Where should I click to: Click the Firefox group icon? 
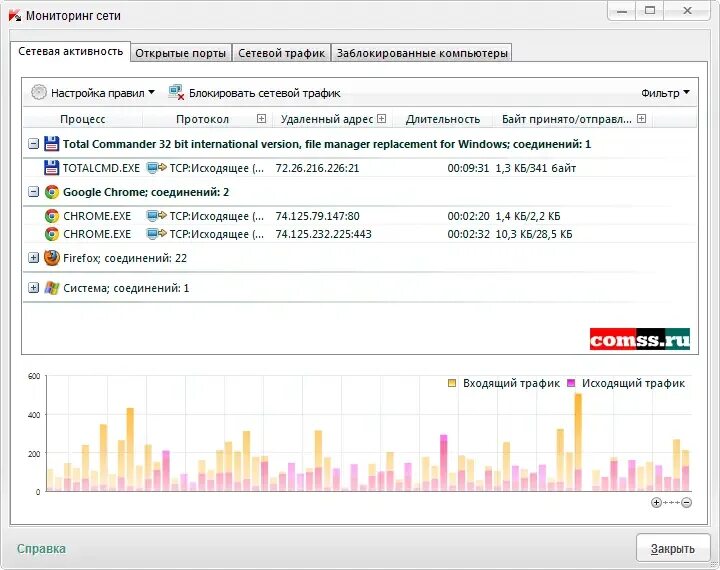coord(52,258)
